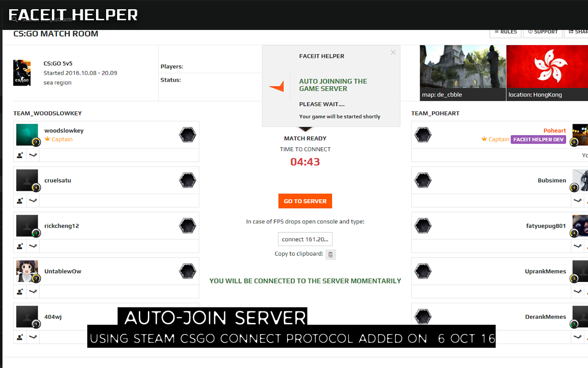This screenshot has width=588, height=368.
Task: Open woodslowkey's avatar
Action: (27, 135)
